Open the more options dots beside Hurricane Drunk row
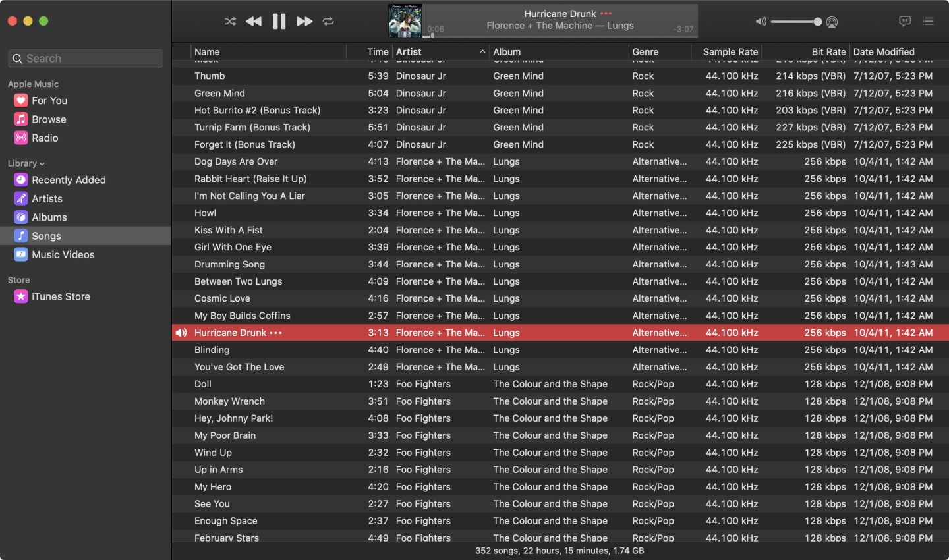 [276, 333]
